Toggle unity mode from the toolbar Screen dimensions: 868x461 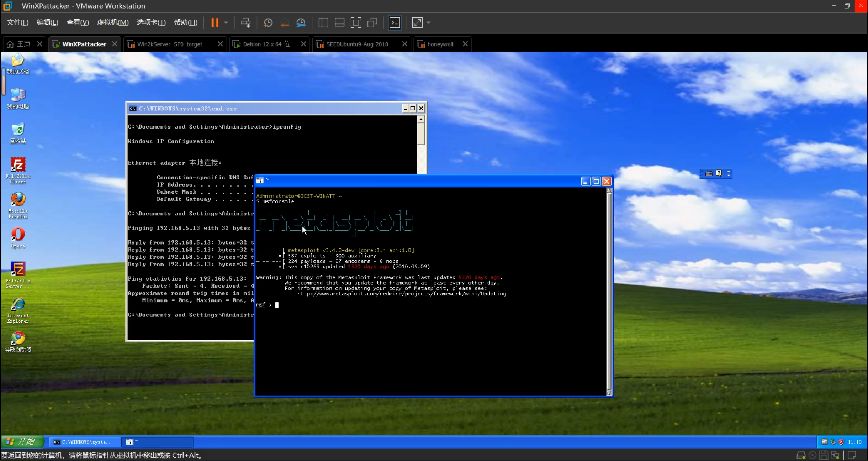tap(372, 23)
